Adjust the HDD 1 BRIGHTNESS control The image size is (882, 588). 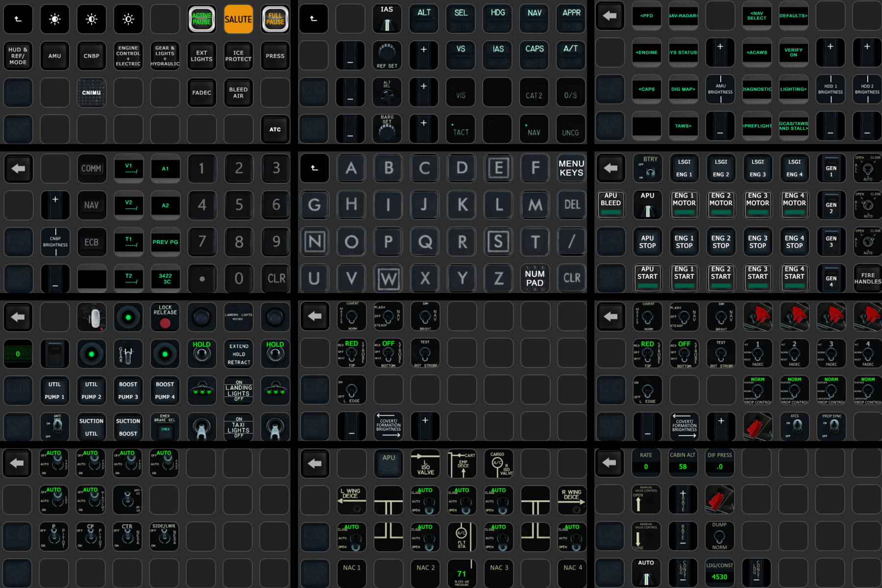(831, 89)
